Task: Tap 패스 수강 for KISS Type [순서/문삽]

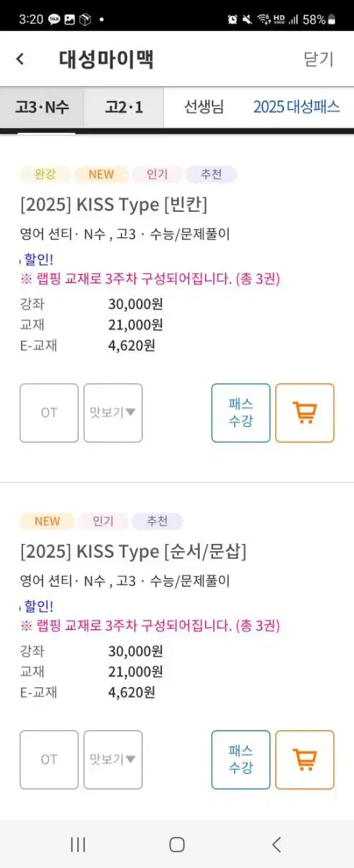Action: (x=241, y=759)
